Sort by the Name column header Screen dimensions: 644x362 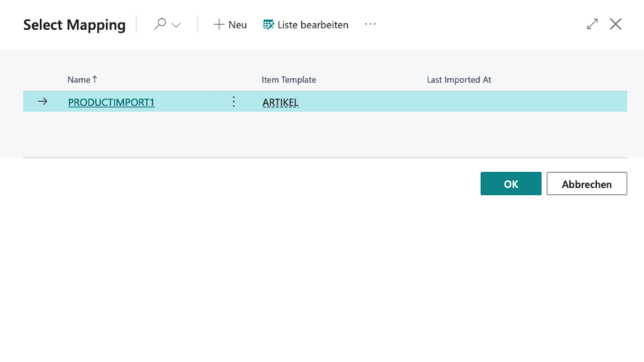point(82,80)
